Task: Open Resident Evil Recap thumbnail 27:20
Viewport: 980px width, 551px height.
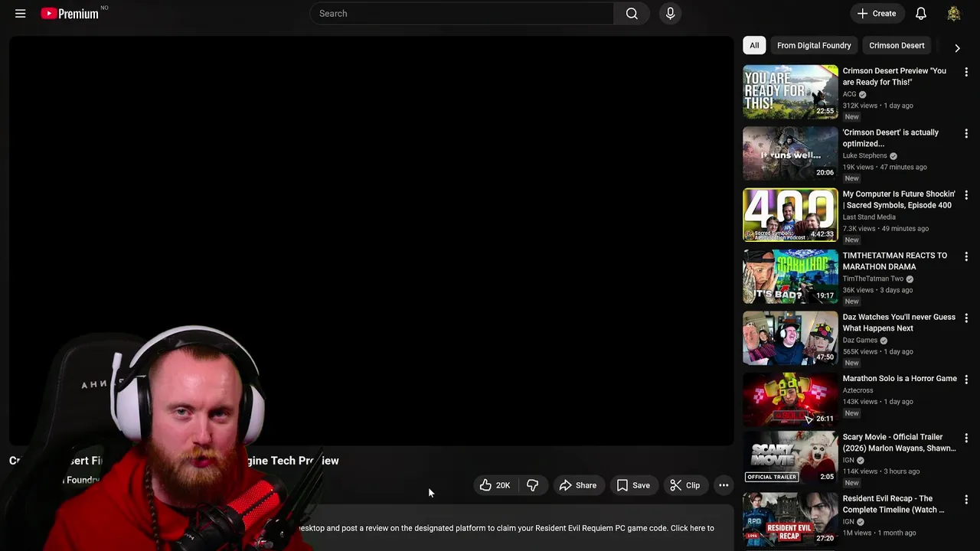Action: pyautogui.click(x=790, y=519)
